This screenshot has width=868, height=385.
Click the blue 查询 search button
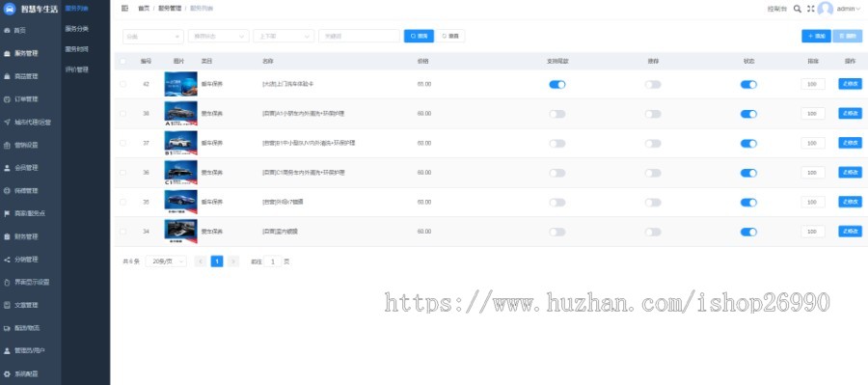(x=420, y=36)
